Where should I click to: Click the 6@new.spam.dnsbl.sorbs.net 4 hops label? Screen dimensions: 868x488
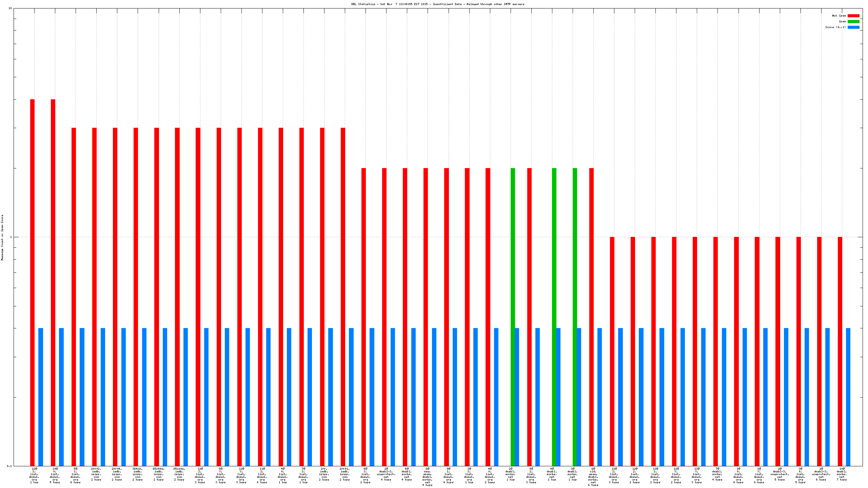[x=427, y=476]
